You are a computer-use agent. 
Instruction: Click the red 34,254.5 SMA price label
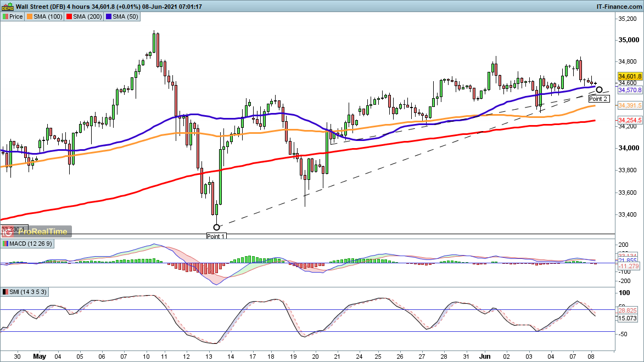point(630,120)
